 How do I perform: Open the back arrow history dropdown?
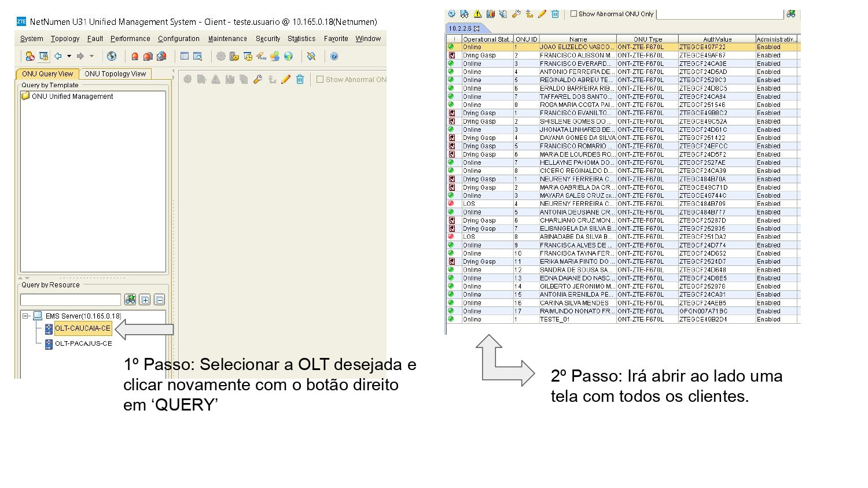[x=69, y=56]
